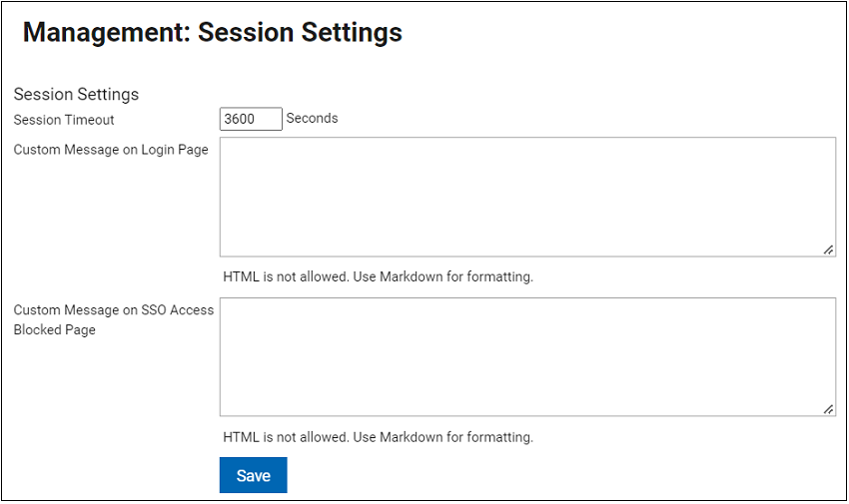849x504 pixels.
Task: Click the Blocked Page line of SSO label
Action: point(55,330)
